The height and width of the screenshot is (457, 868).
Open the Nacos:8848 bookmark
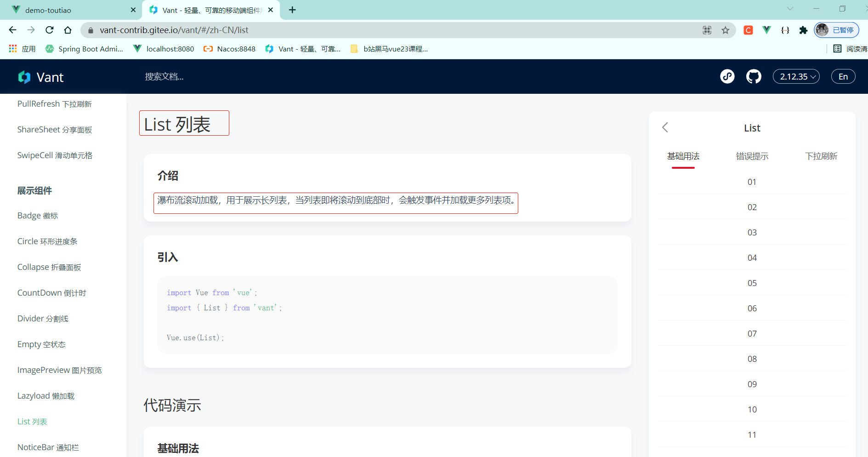pos(229,49)
